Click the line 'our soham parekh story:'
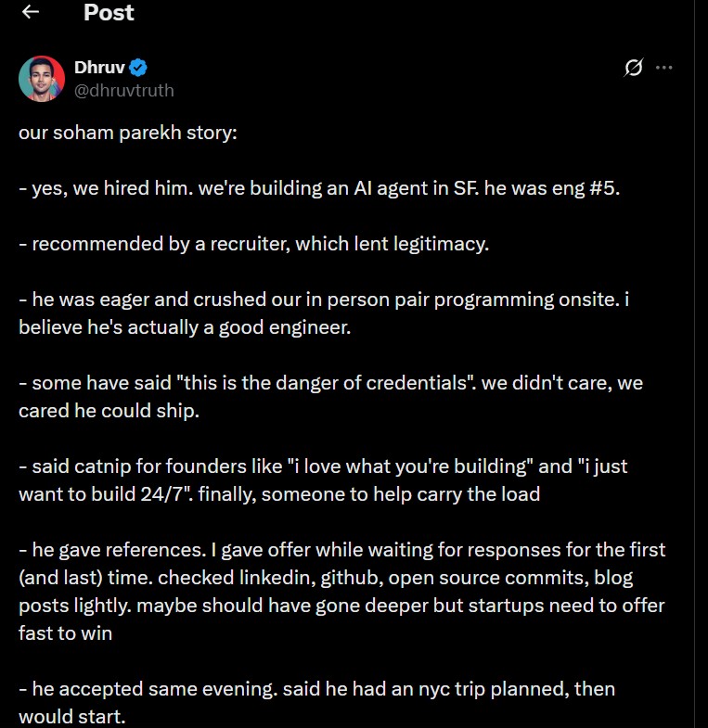 point(128,133)
